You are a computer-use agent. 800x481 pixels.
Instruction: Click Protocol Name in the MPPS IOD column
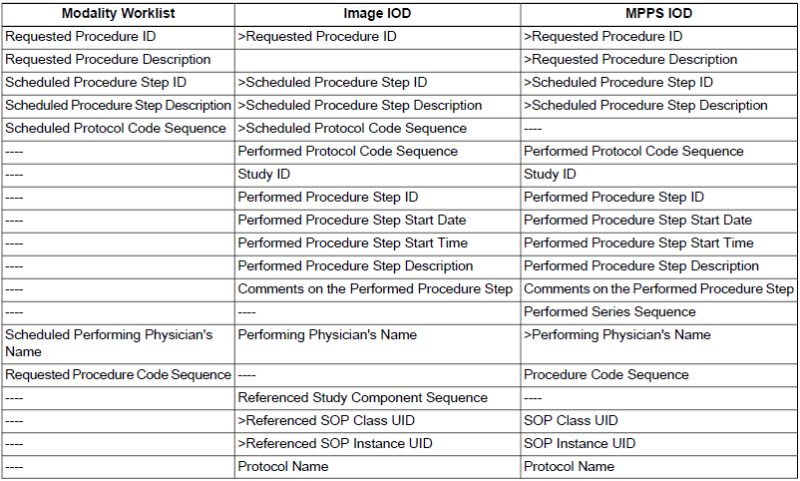click(x=569, y=467)
